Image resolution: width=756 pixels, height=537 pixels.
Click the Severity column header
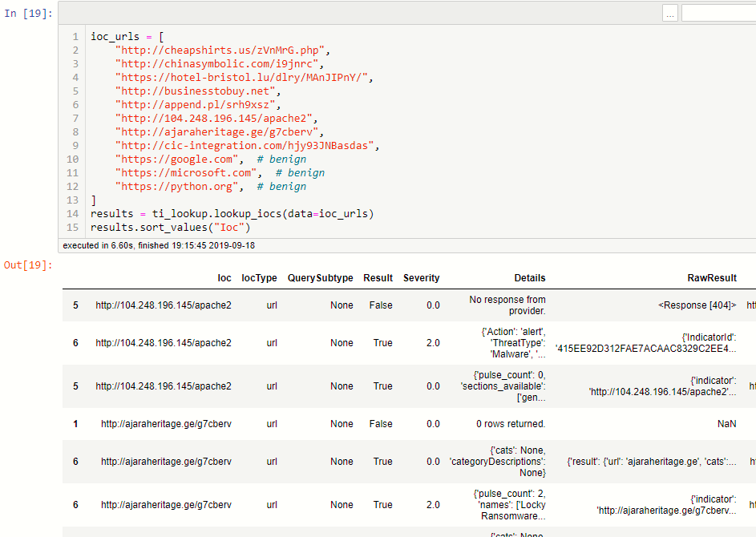(x=421, y=278)
